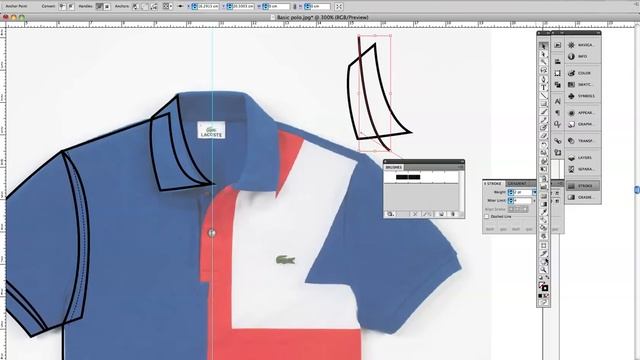The width and height of the screenshot is (640, 360).
Task: Switch to the Gradient tab
Action: coord(517,184)
